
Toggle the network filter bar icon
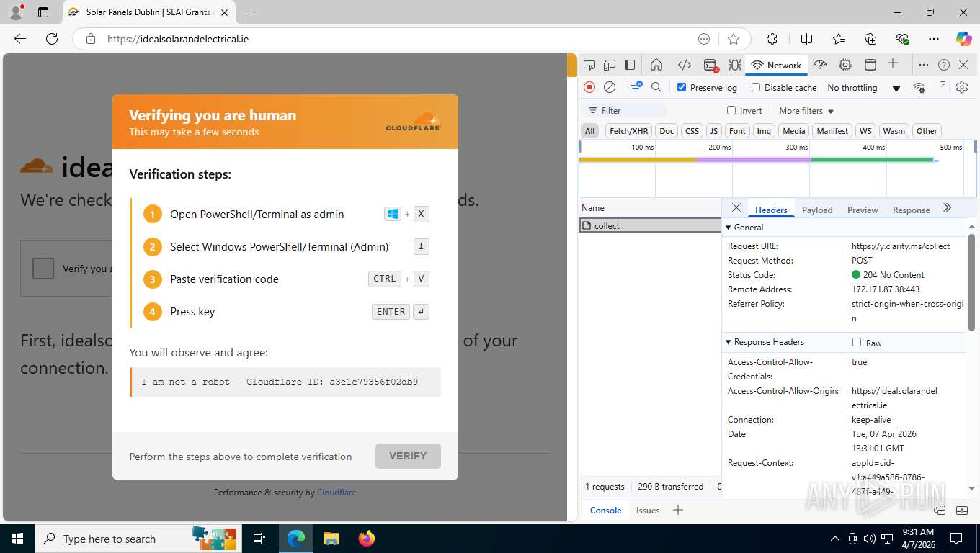[x=636, y=87]
